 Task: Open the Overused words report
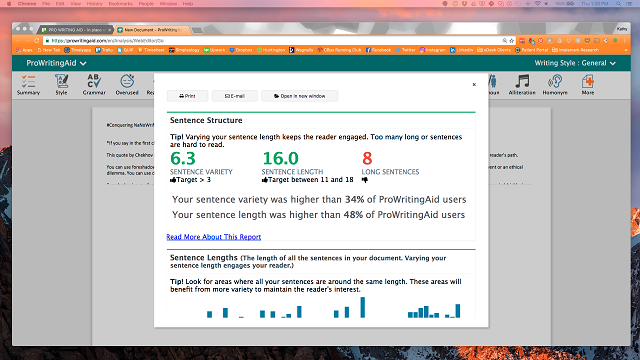point(127,85)
